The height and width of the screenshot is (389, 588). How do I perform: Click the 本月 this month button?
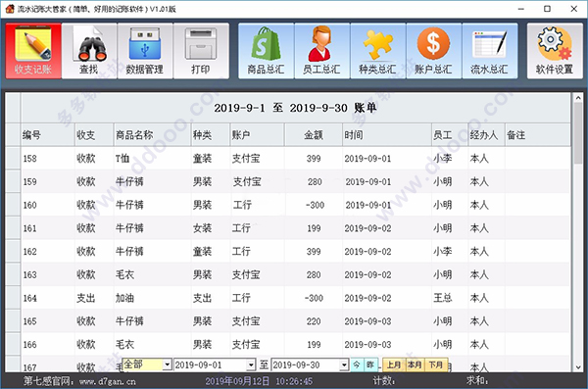pyautogui.click(x=415, y=365)
